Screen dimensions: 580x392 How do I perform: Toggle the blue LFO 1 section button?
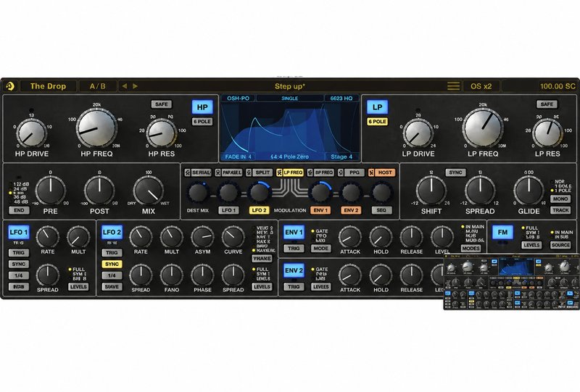coord(19,233)
